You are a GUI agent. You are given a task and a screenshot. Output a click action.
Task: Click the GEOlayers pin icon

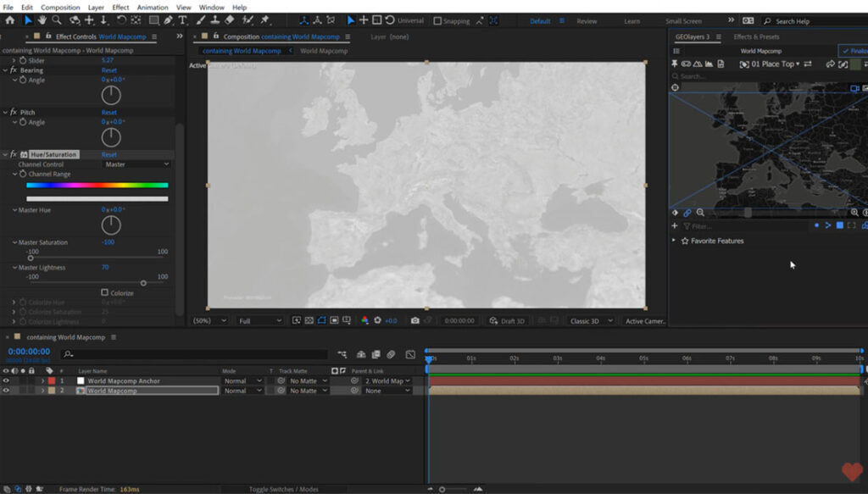[675, 64]
